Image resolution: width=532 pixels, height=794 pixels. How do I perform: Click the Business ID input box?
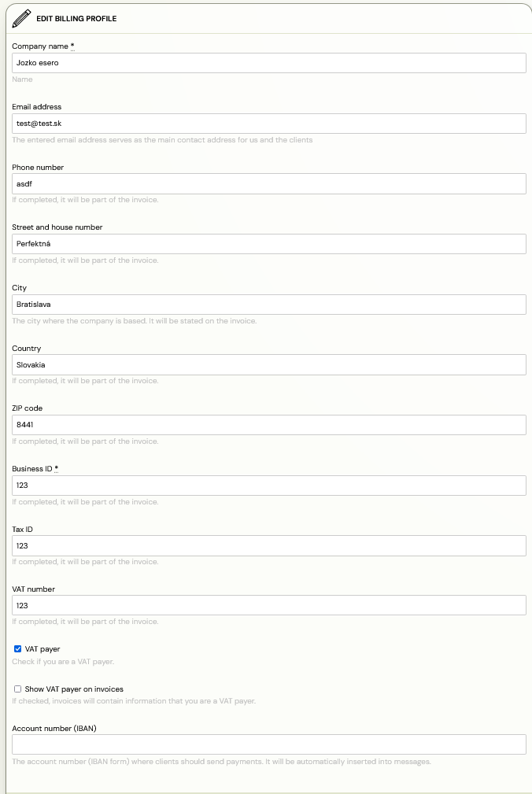click(269, 485)
